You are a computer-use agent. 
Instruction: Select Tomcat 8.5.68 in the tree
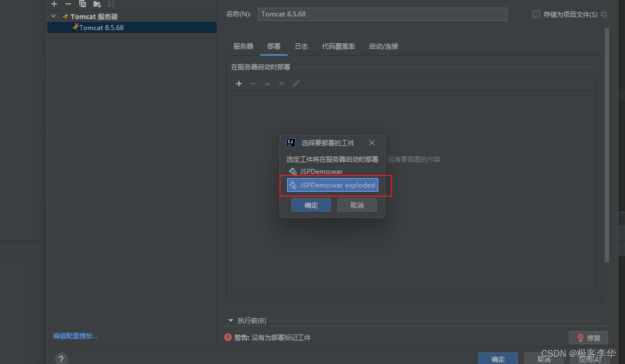pyautogui.click(x=132, y=27)
